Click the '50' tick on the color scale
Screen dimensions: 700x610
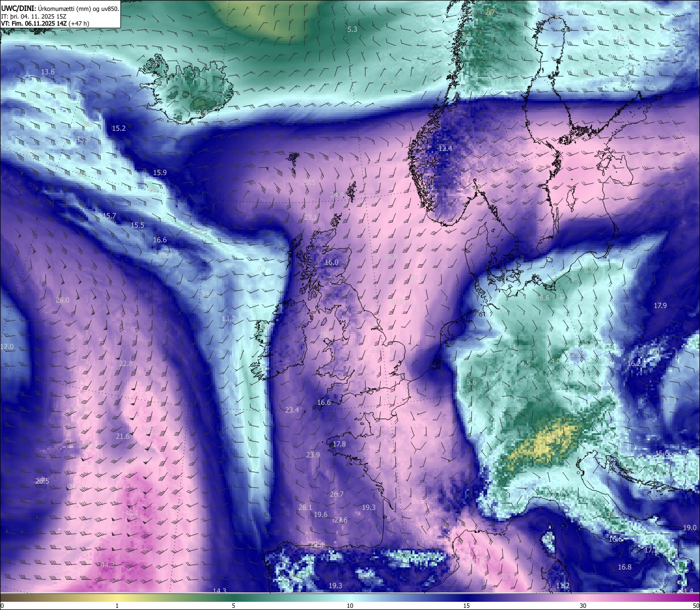click(x=696, y=606)
